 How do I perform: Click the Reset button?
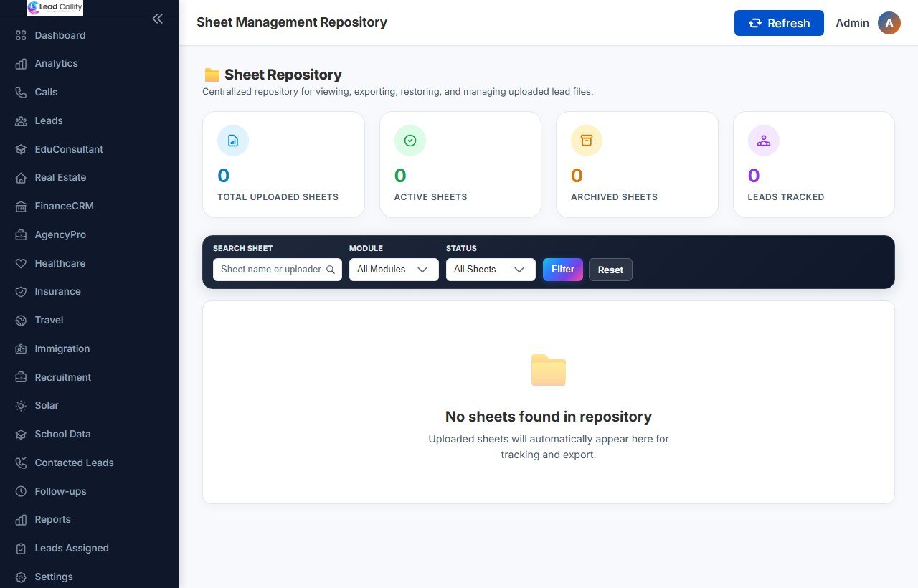(x=610, y=270)
